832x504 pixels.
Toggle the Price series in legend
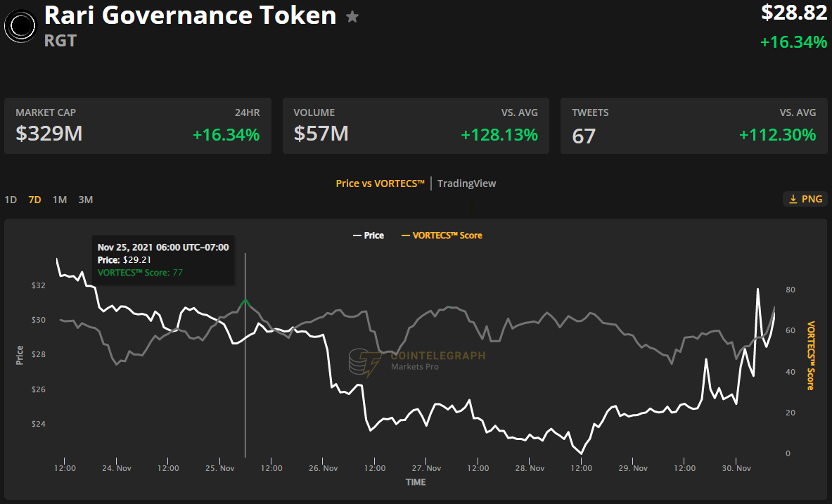pyautogui.click(x=368, y=235)
